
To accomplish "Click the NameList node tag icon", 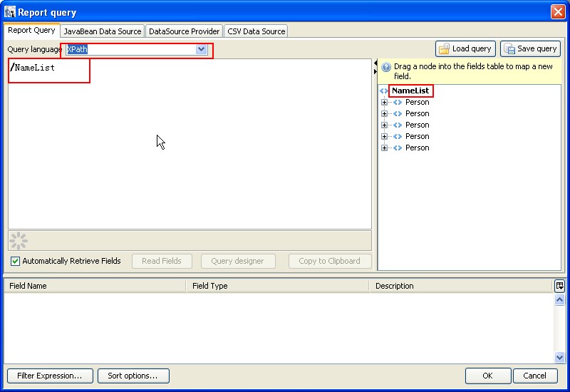I will tap(384, 91).
